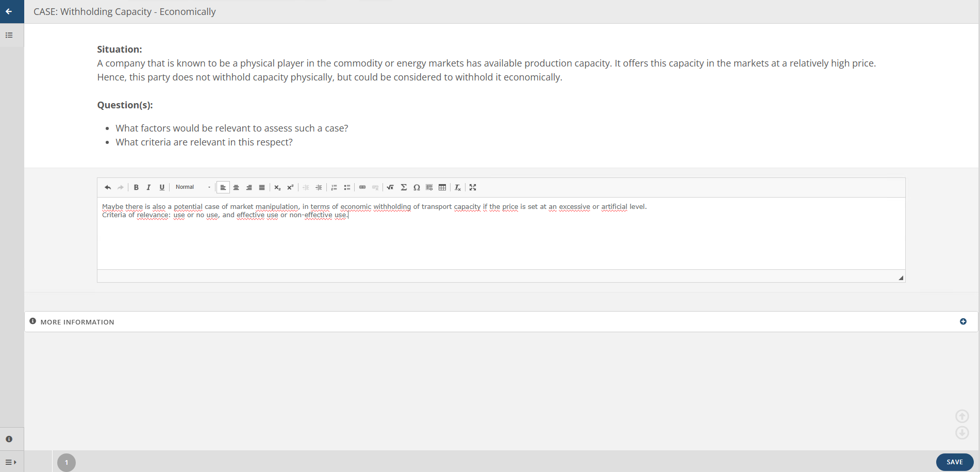
Task: Insert a bulleted list
Action: point(347,187)
